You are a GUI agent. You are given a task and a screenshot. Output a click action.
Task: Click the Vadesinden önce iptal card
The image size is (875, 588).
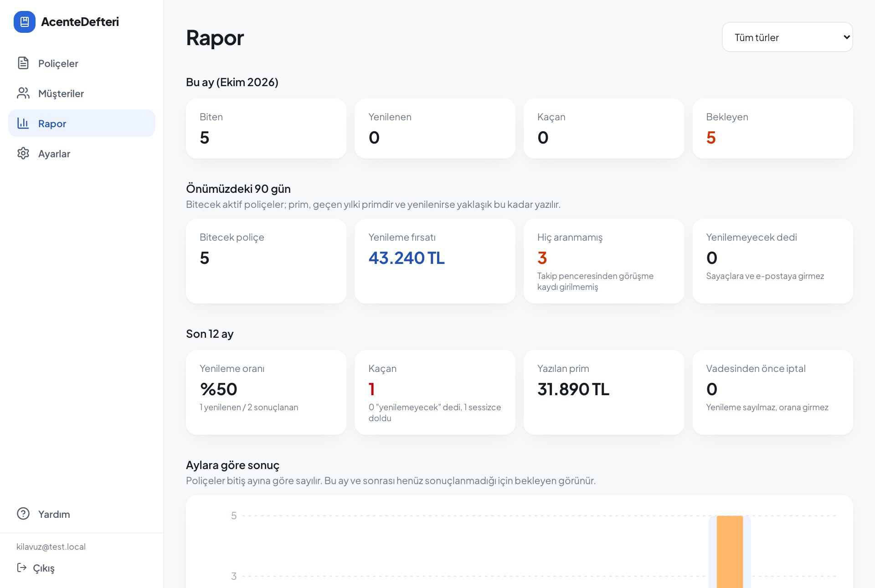(772, 392)
